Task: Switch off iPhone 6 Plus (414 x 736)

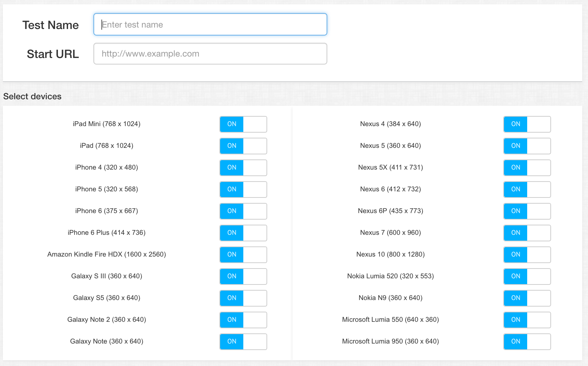Action: [243, 233]
